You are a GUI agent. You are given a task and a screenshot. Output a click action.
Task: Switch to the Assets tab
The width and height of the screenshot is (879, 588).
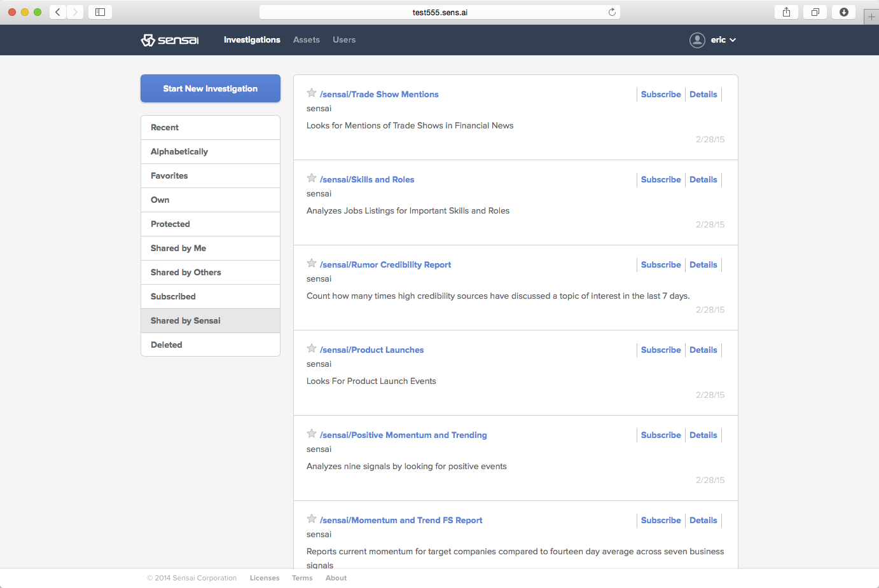click(x=306, y=40)
